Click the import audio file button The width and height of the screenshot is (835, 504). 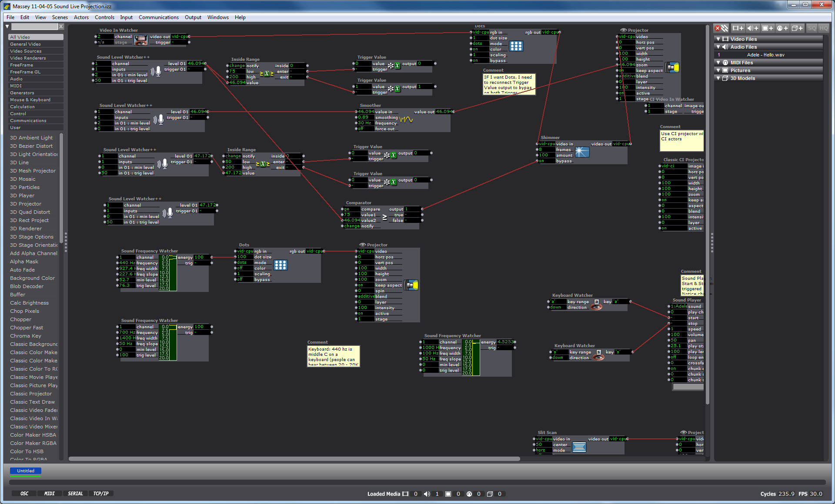tap(753, 28)
